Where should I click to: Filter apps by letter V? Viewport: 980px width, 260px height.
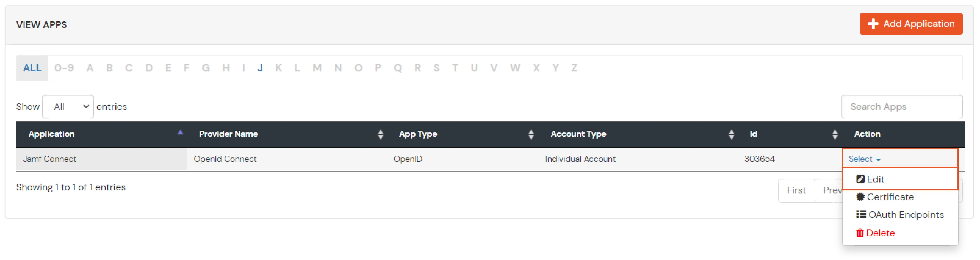pyautogui.click(x=494, y=68)
